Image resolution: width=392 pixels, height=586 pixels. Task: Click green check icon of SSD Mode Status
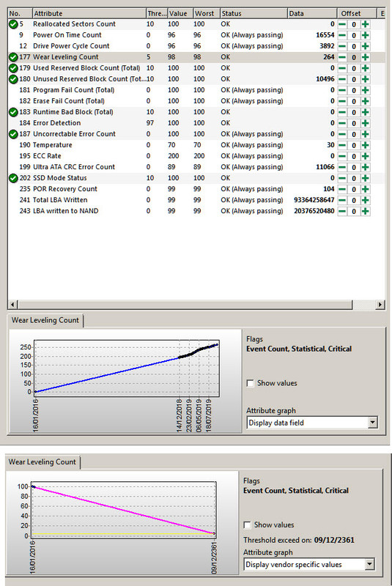[13, 178]
